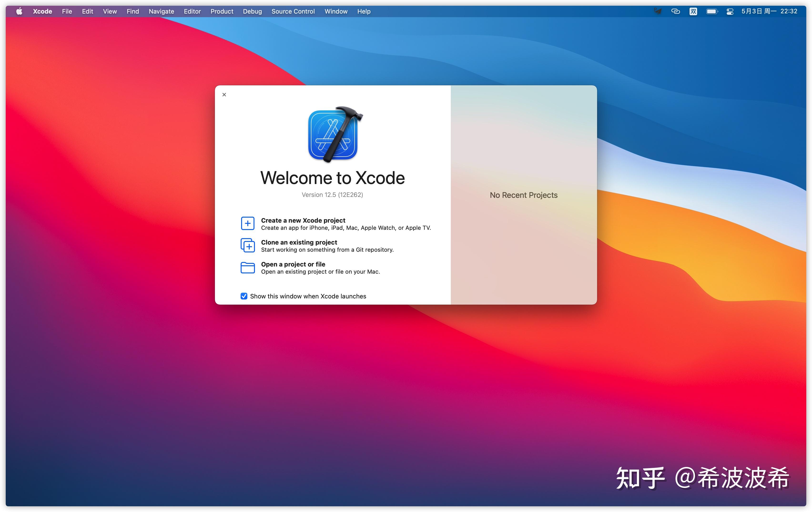Open Control Center from the menu bar
This screenshot has width=812, height=512.
[730, 11]
